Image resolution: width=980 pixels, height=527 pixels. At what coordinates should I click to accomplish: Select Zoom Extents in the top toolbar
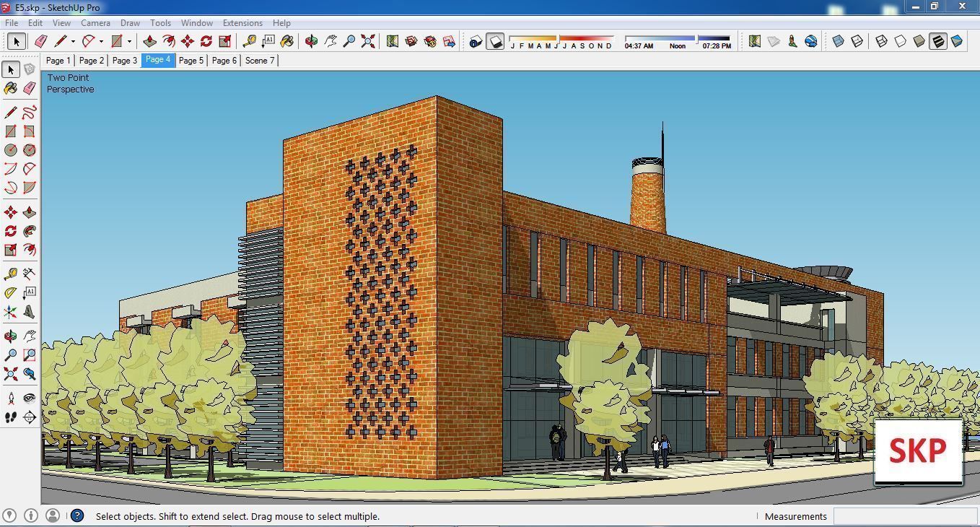pos(368,41)
